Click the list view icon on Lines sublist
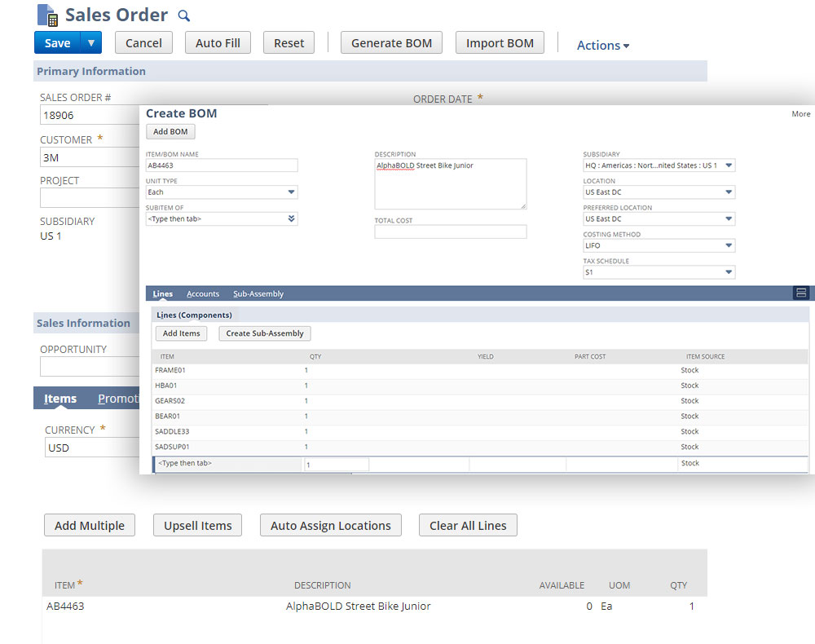The height and width of the screenshot is (644, 815). (x=801, y=292)
